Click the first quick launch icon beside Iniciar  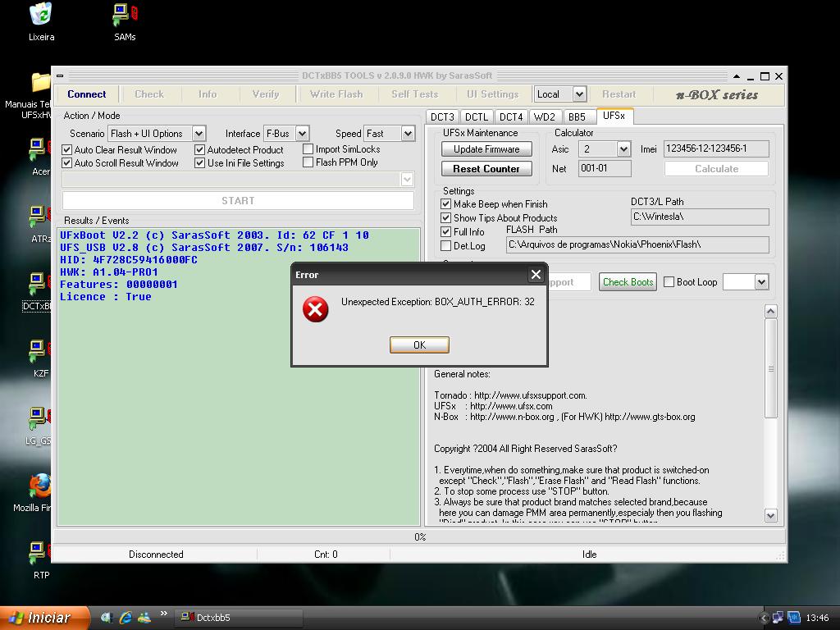click(x=106, y=618)
